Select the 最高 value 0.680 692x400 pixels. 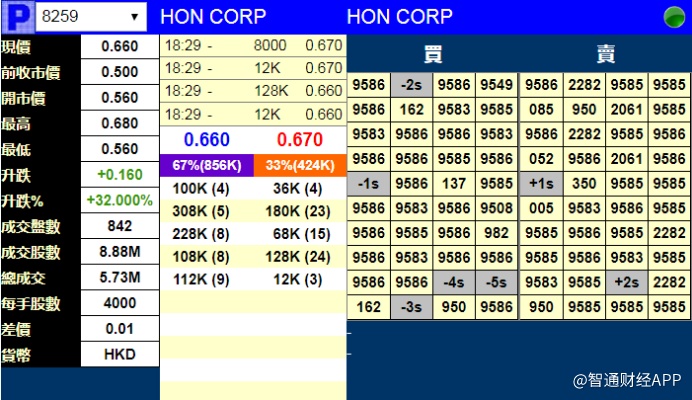(120, 123)
